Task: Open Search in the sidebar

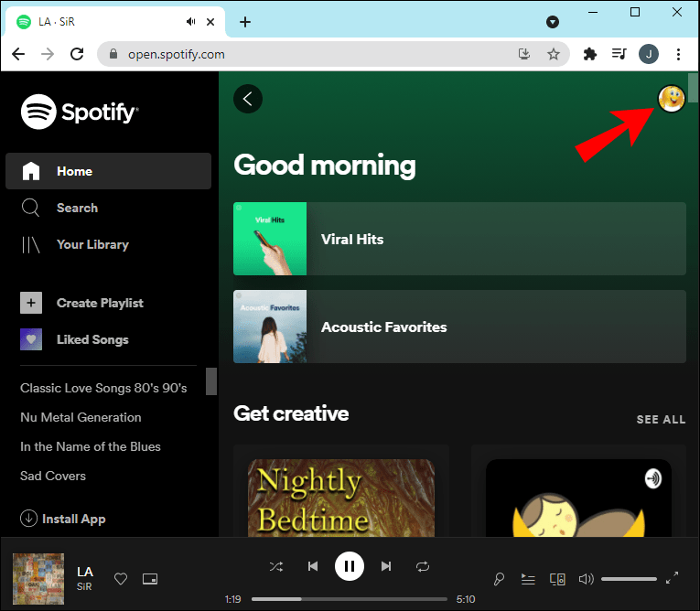Action: [59, 208]
